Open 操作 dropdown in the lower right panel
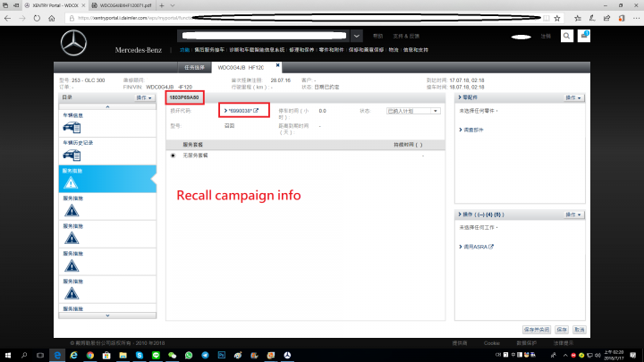 573,215
